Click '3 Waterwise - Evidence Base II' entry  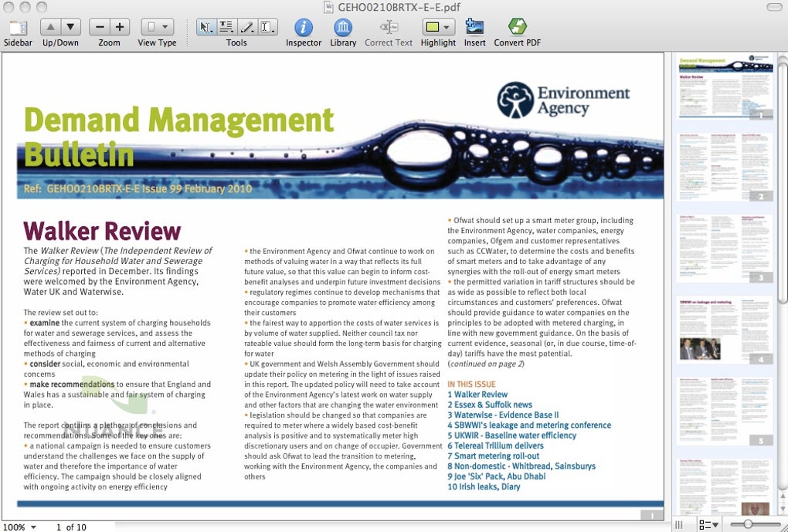503,415
